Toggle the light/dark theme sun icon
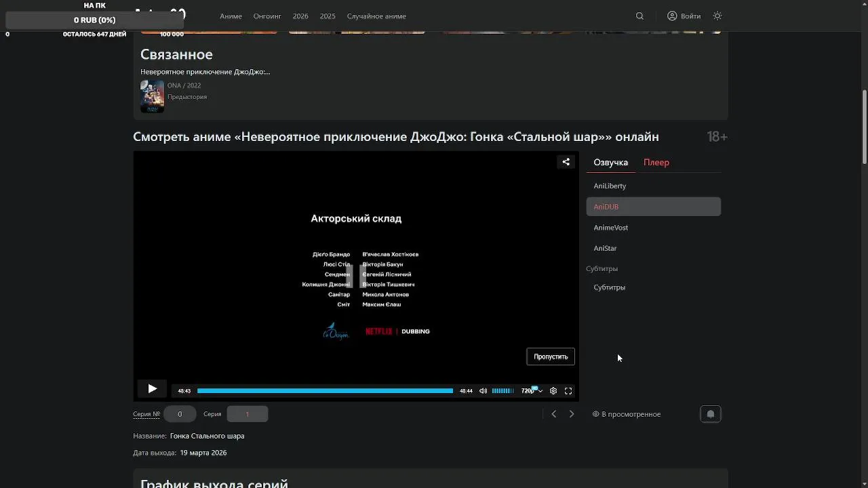The image size is (868, 488). (x=717, y=16)
